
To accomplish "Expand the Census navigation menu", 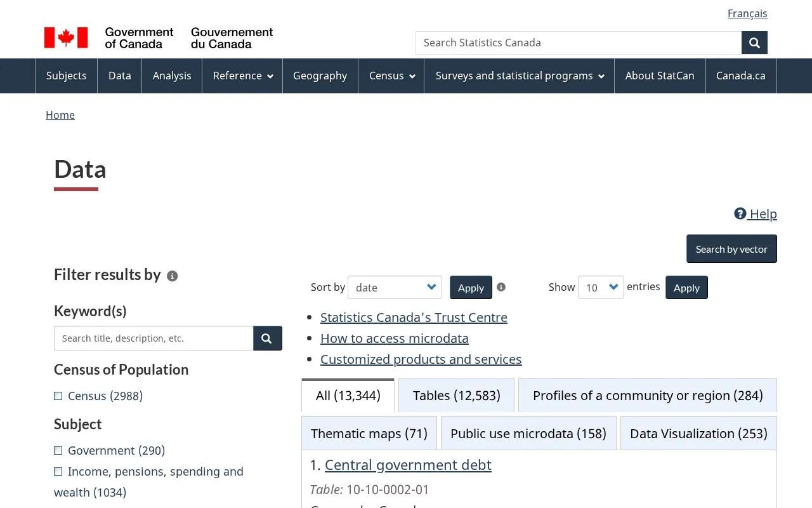I will (x=391, y=76).
